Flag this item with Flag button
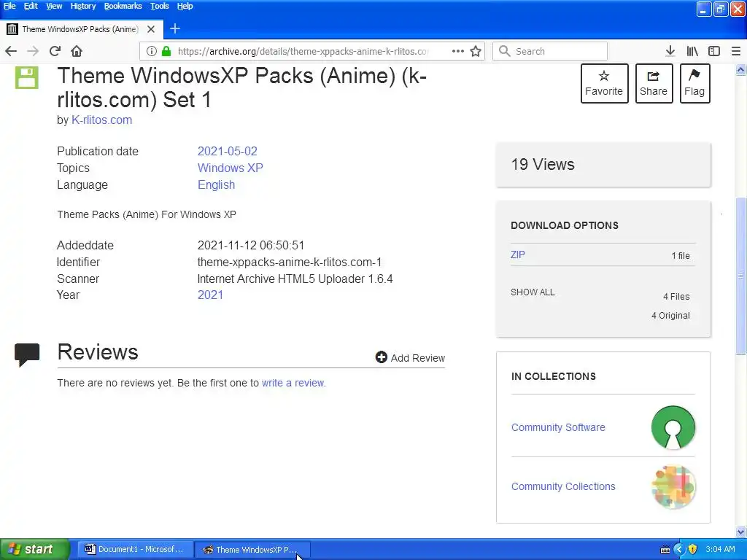 [x=694, y=83]
